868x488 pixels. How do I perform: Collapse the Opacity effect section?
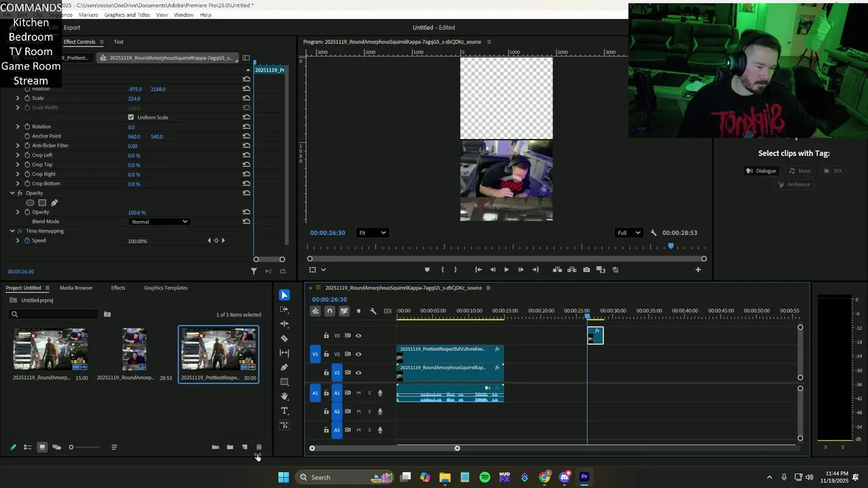[12, 193]
